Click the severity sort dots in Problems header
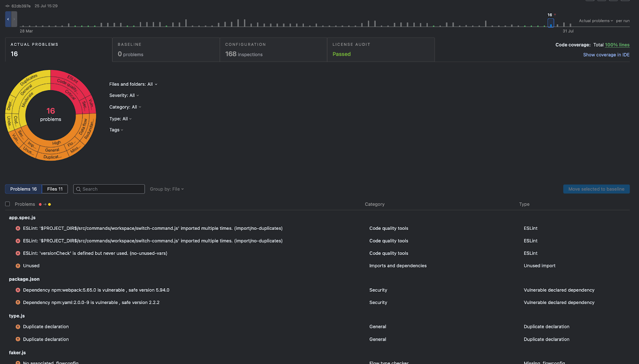Image resolution: width=639 pixels, height=364 pixels. [x=45, y=204]
